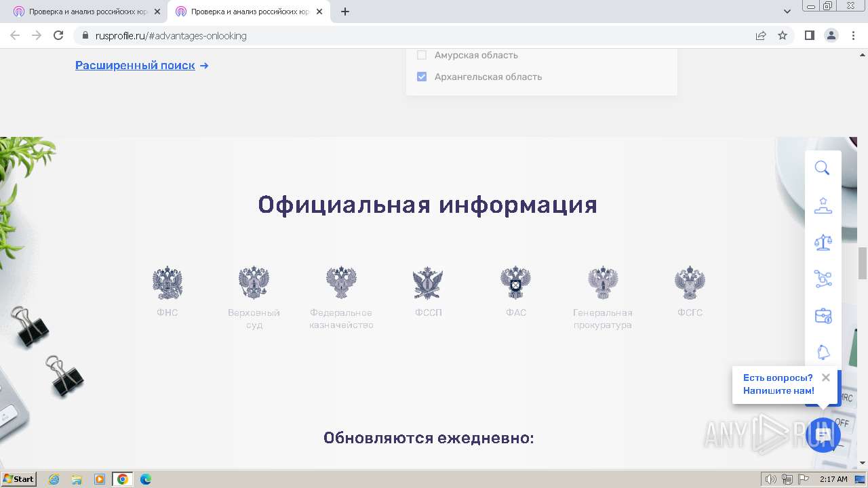Go back to previous page
The width and height of the screenshot is (868, 488).
point(15,35)
